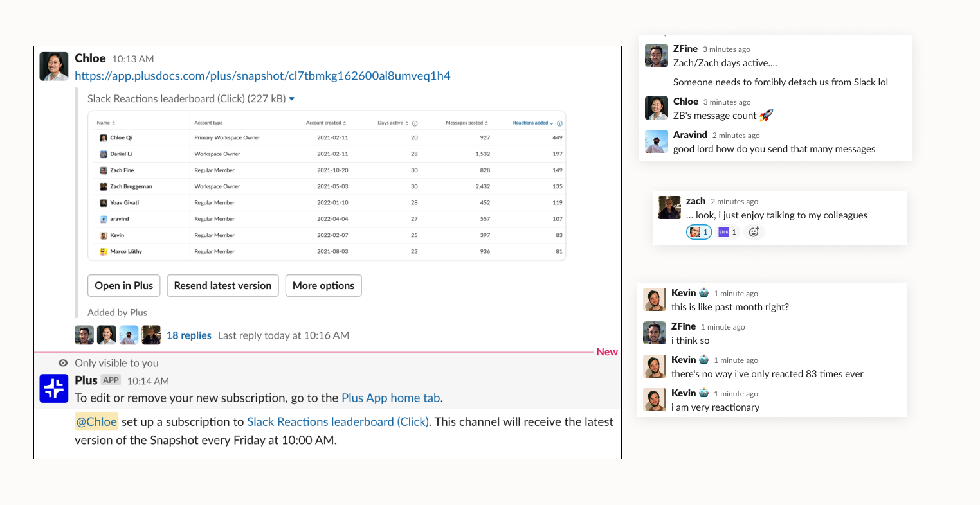Click Kevin's avatar on 'only reacted 83 times' message
980x505 pixels.
click(x=655, y=366)
